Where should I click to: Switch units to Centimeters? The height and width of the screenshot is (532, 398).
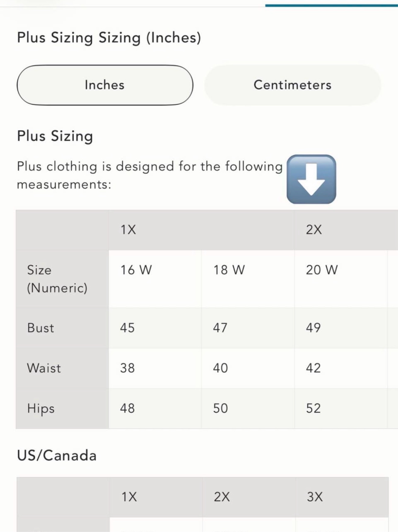(x=293, y=85)
